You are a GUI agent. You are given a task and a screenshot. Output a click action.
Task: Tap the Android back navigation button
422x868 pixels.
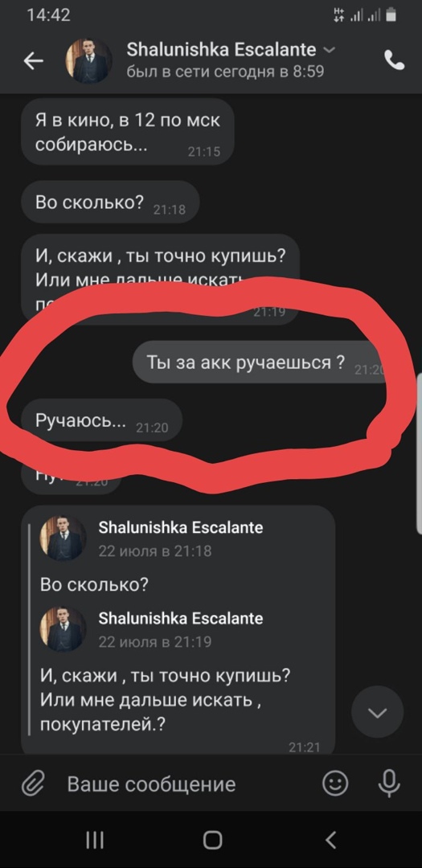click(x=330, y=841)
